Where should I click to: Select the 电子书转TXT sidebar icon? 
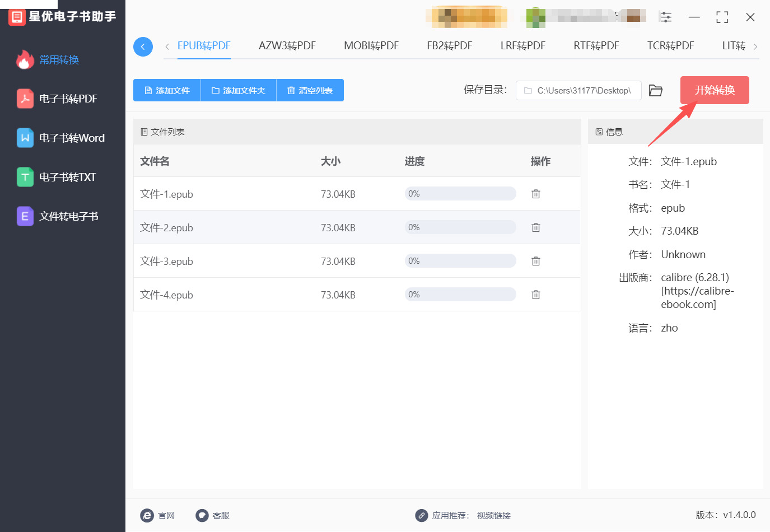(x=25, y=177)
